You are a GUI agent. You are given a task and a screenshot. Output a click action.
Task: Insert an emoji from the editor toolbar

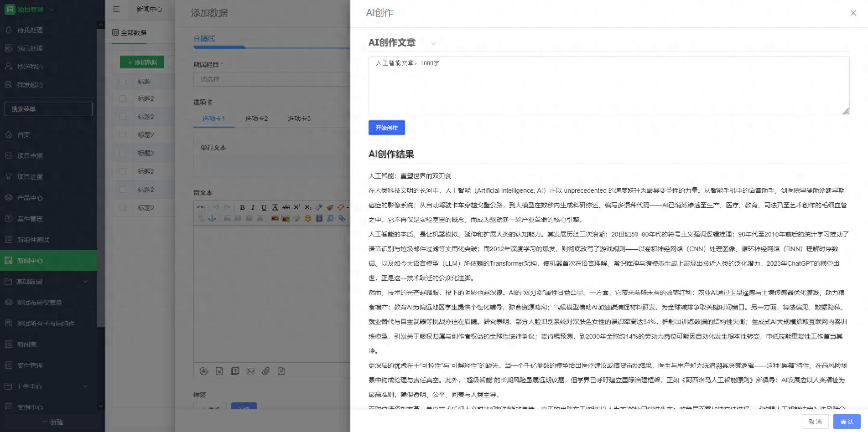(x=308, y=218)
